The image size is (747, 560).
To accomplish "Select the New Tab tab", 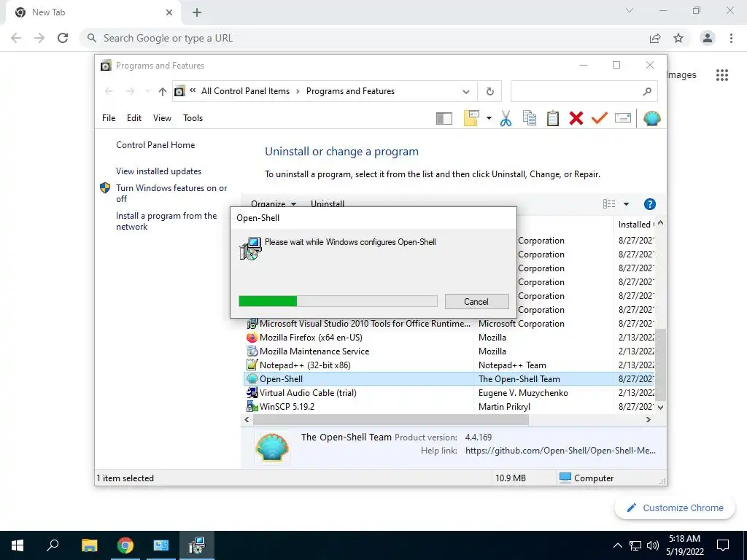I will pyautogui.click(x=93, y=12).
